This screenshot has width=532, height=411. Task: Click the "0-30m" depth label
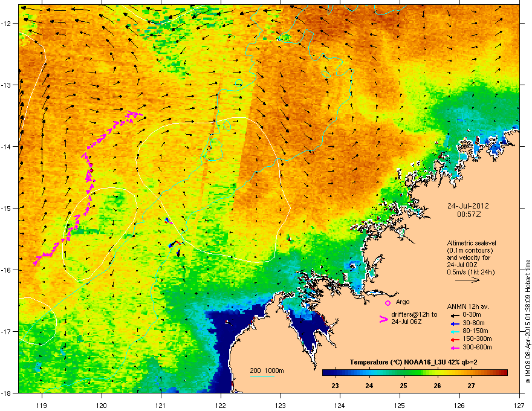pos(472,315)
